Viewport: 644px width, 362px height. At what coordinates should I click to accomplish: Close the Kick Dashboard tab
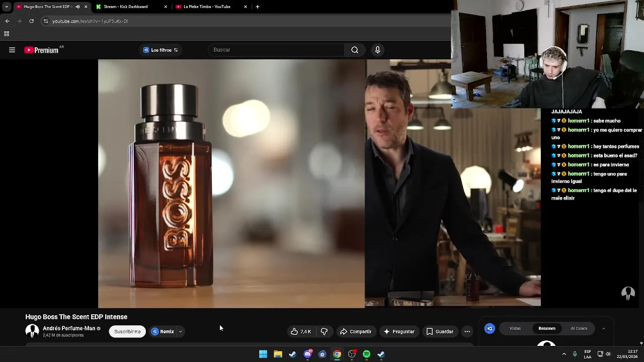(166, 7)
